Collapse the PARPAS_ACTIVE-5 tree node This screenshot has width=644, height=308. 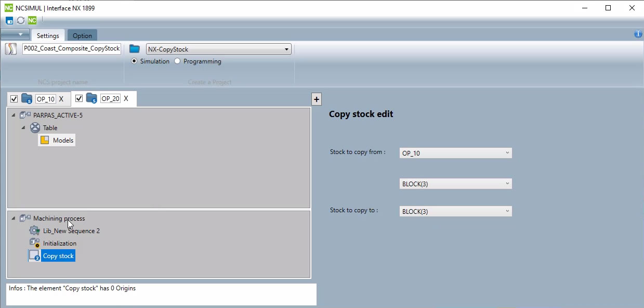tap(14, 115)
